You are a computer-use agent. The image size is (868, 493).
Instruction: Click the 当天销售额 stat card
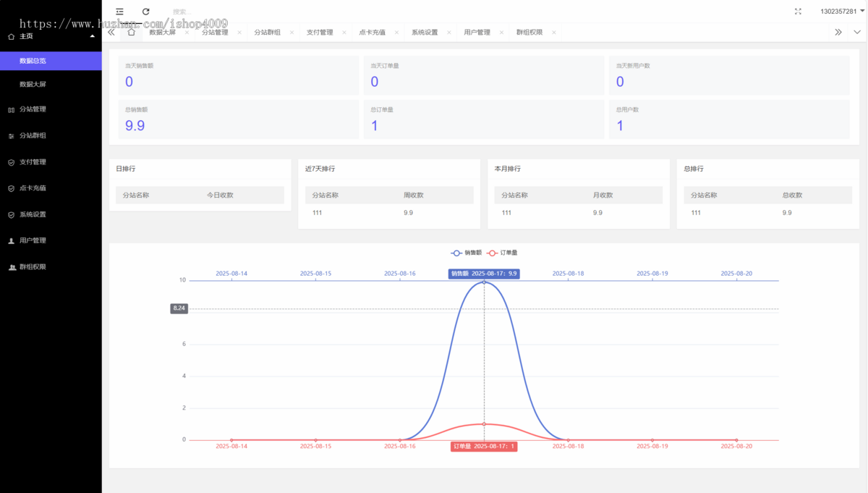coord(239,75)
